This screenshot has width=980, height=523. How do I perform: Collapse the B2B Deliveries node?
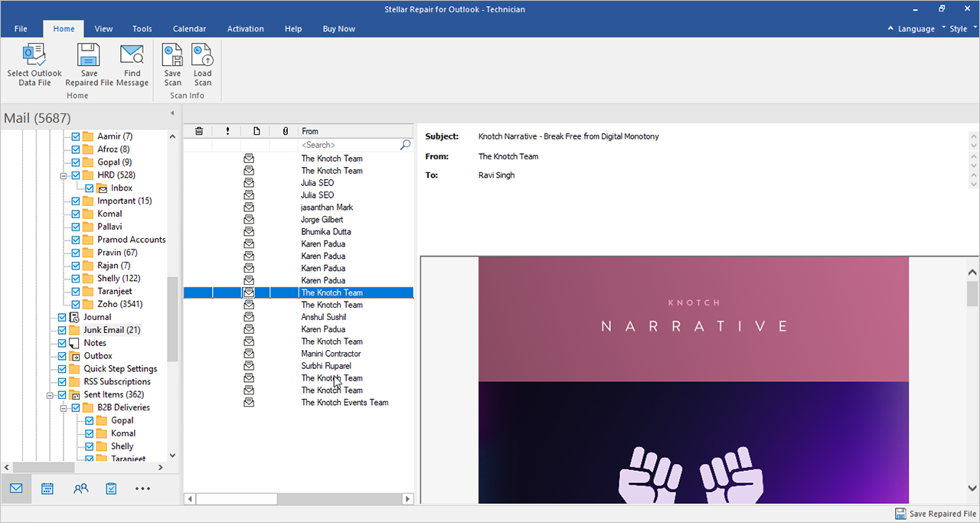pyautogui.click(x=64, y=408)
